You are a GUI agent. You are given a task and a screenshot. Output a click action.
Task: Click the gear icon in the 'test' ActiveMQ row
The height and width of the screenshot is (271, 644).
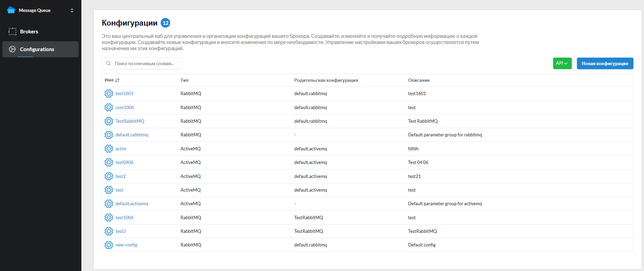tap(109, 190)
